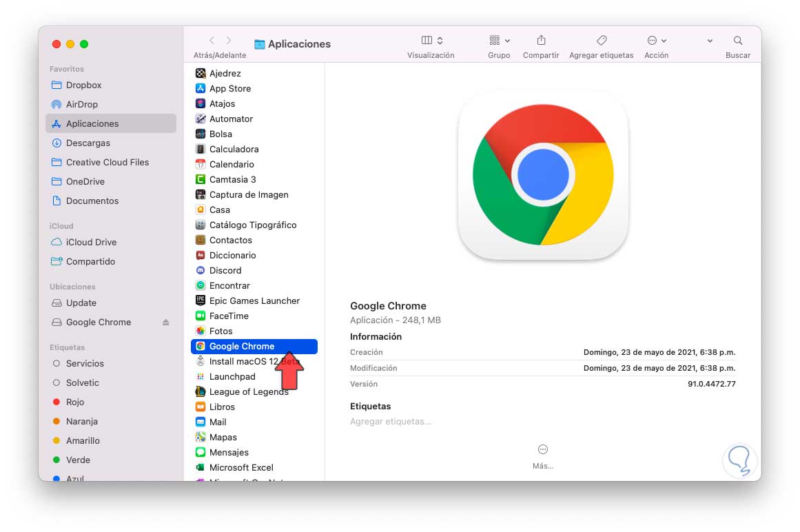Select Automator in the file list
The height and width of the screenshot is (532, 800).
coord(254,119)
